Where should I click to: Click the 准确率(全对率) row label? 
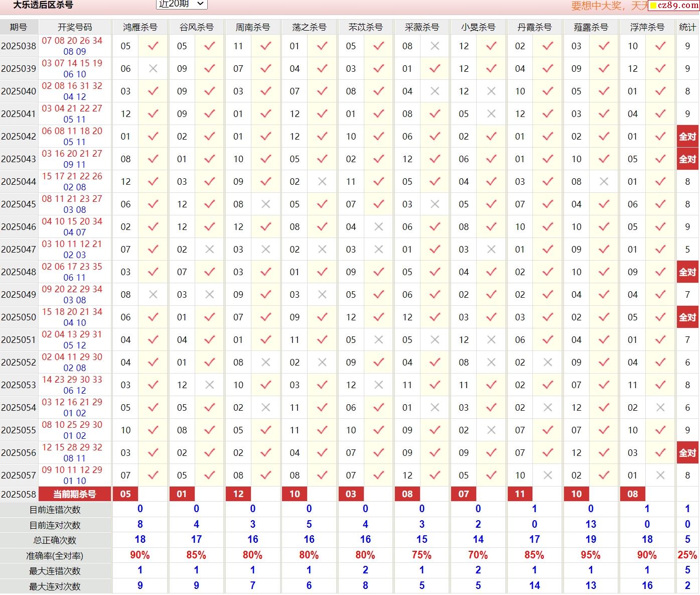point(55,556)
